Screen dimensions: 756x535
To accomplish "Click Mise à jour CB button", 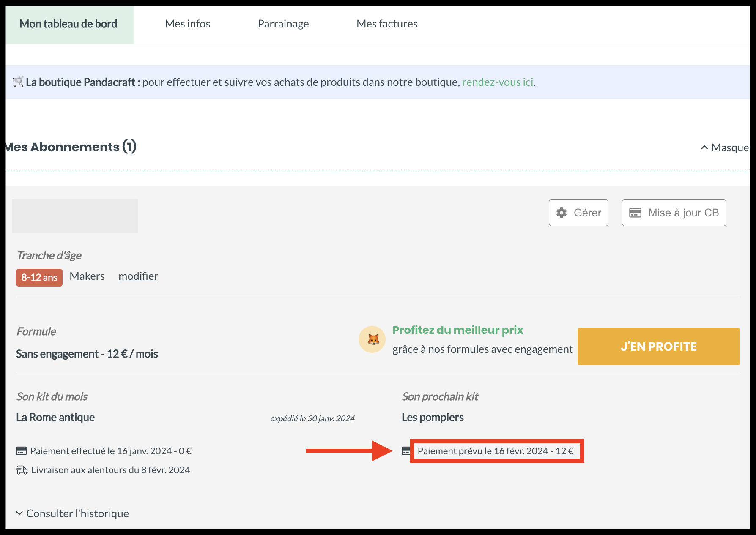I will (674, 213).
